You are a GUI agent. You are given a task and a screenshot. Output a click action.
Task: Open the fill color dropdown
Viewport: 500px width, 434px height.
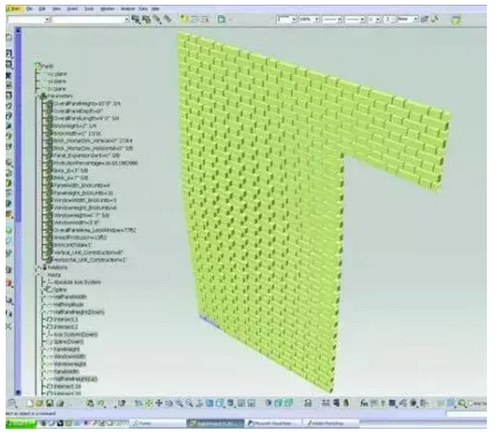287,20
